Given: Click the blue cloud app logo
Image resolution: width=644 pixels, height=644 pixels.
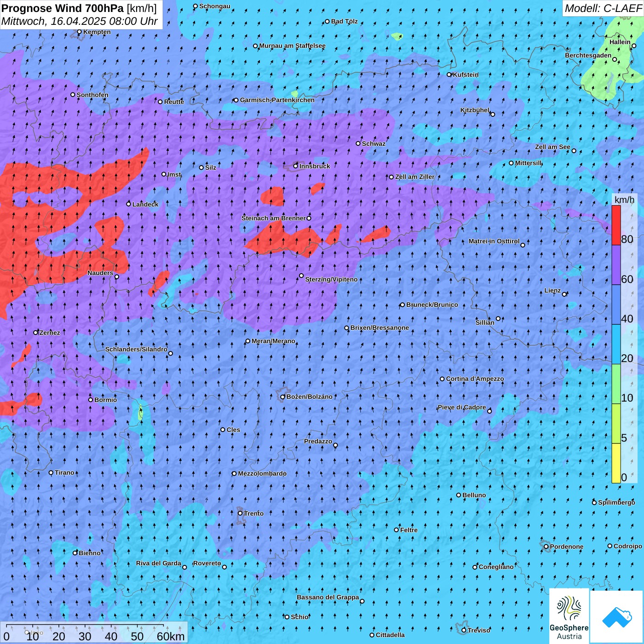Looking at the screenshot, I should click(x=617, y=617).
